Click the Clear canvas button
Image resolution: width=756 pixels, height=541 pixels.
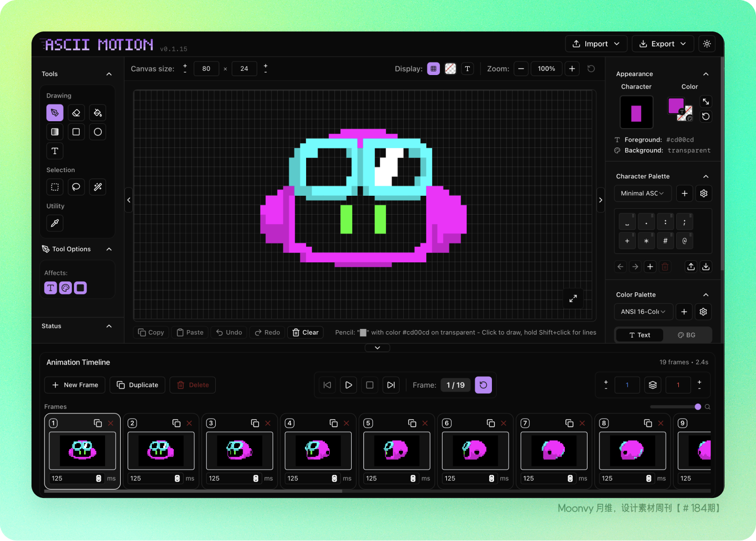tap(306, 332)
